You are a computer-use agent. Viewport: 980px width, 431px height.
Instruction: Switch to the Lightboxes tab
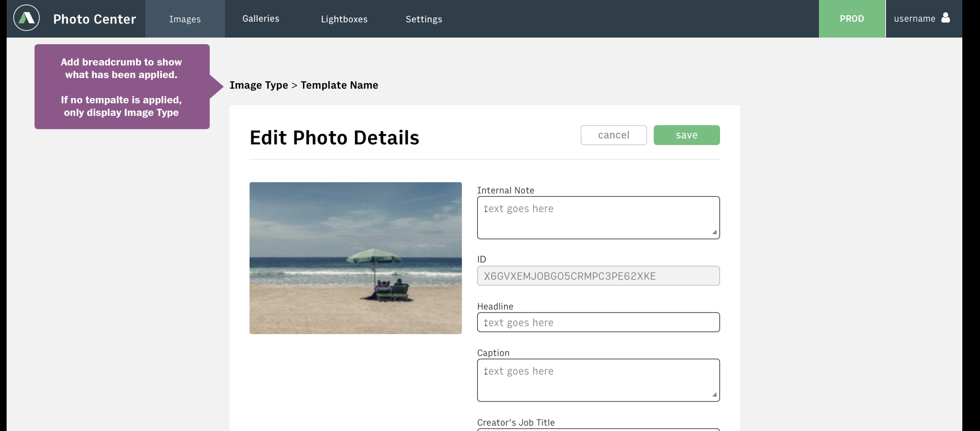[344, 19]
